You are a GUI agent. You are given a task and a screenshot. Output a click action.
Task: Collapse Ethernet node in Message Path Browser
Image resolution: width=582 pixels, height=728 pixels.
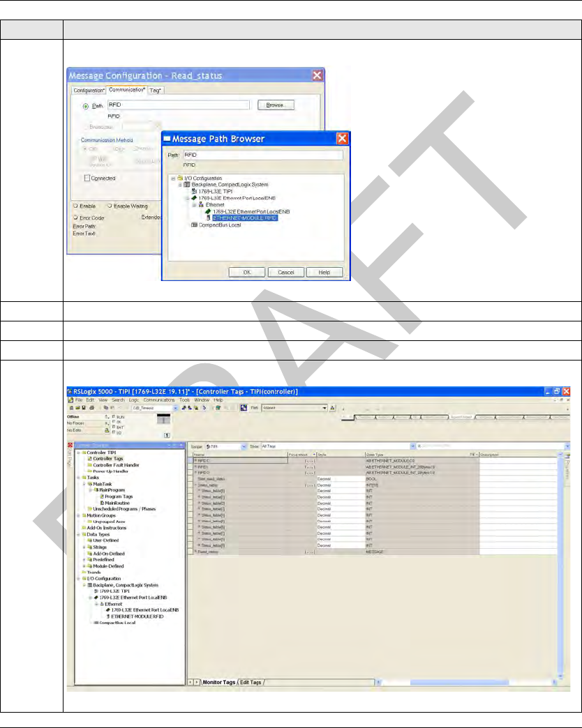[x=195, y=205]
